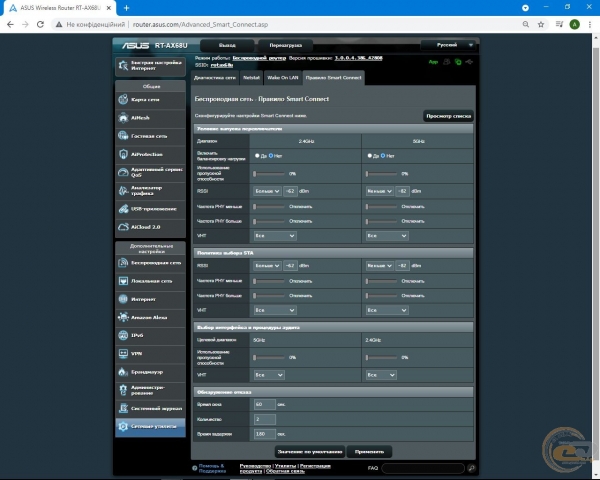Switch to the network diagnostics (Диагностика сети) tab
Viewport: 600px width, 480px height.
pos(215,78)
